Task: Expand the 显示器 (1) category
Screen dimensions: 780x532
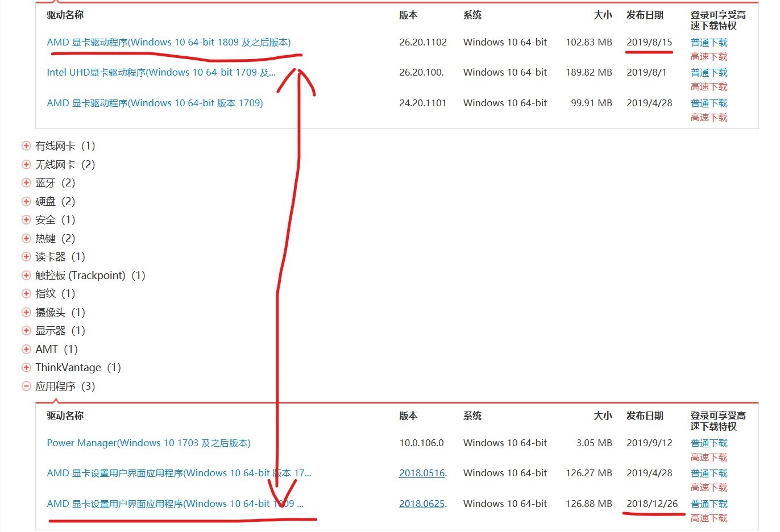Action: pos(26,331)
